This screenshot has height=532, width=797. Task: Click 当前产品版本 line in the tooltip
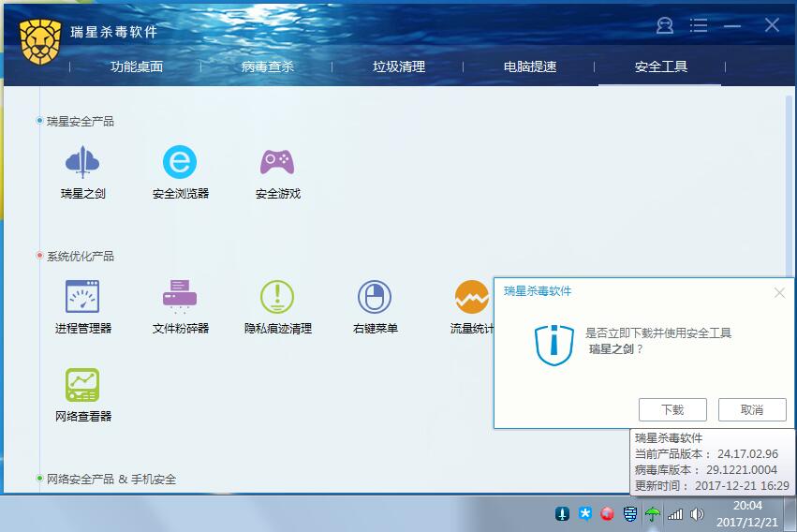(706, 453)
